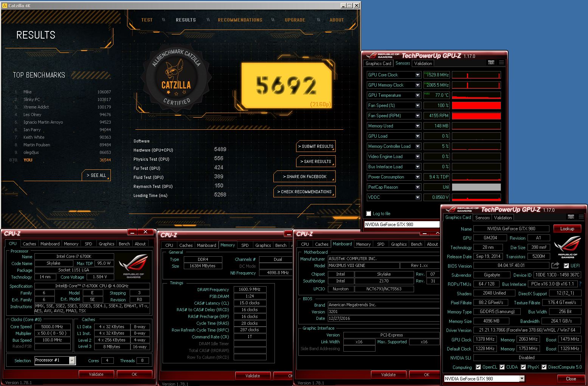The height and width of the screenshot is (386, 588).
Task: Click Validate in the CPU-Z Mainboard window
Action: point(388,375)
